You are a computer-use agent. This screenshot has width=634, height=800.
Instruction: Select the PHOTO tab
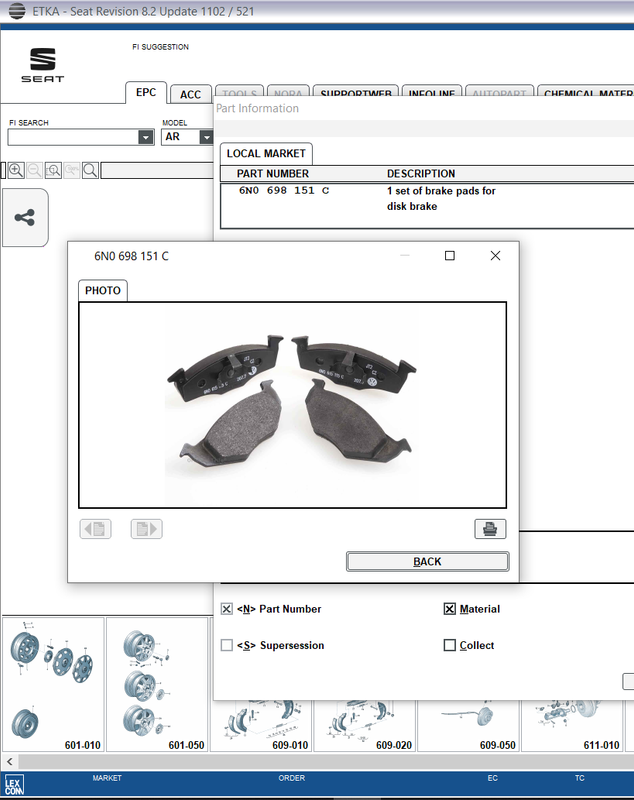(x=103, y=290)
